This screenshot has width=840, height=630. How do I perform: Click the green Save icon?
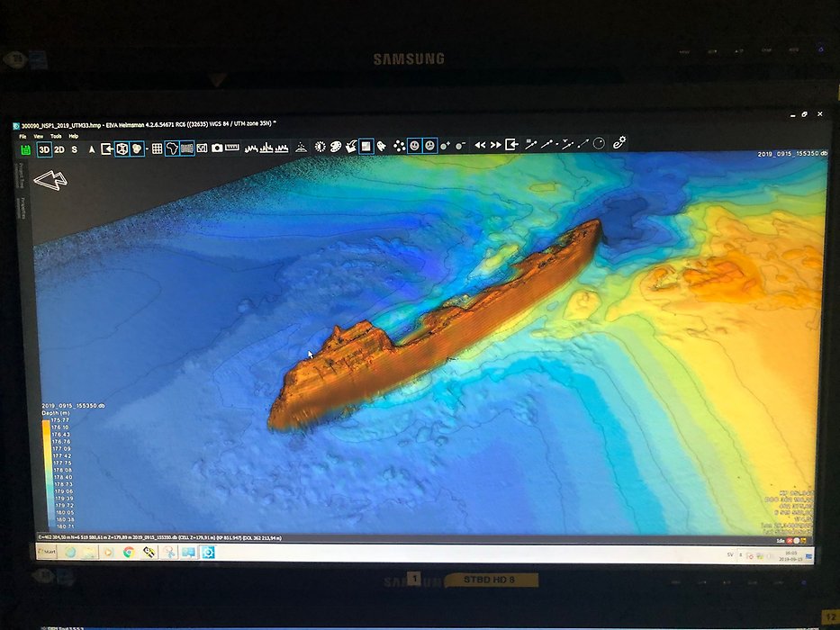tap(25, 150)
